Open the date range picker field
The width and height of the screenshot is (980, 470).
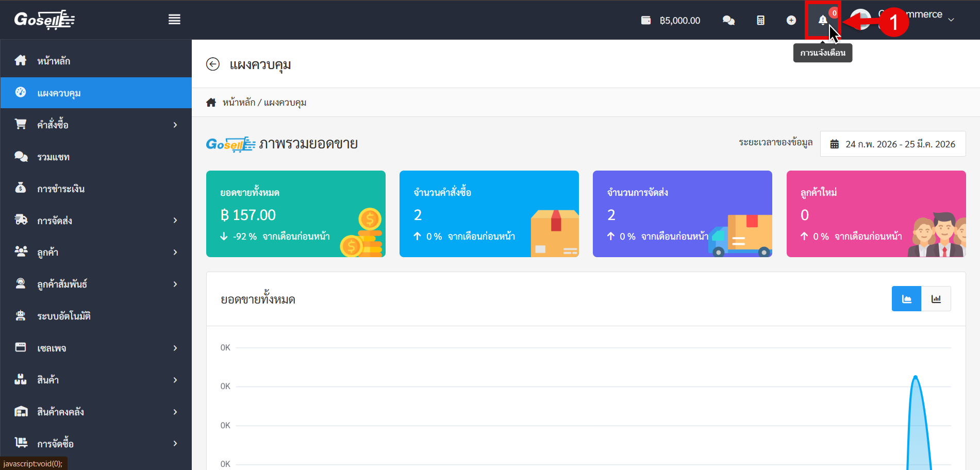click(x=893, y=144)
